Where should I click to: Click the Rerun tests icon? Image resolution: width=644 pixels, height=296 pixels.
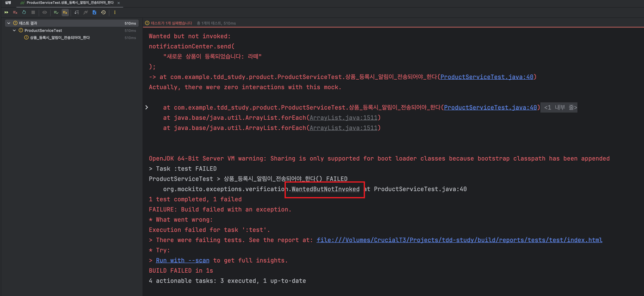[x=7, y=12]
